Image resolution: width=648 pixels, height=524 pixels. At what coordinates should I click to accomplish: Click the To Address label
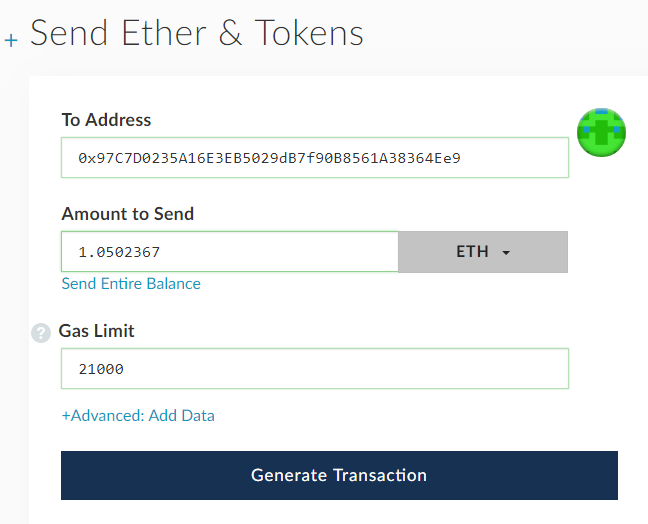point(106,120)
